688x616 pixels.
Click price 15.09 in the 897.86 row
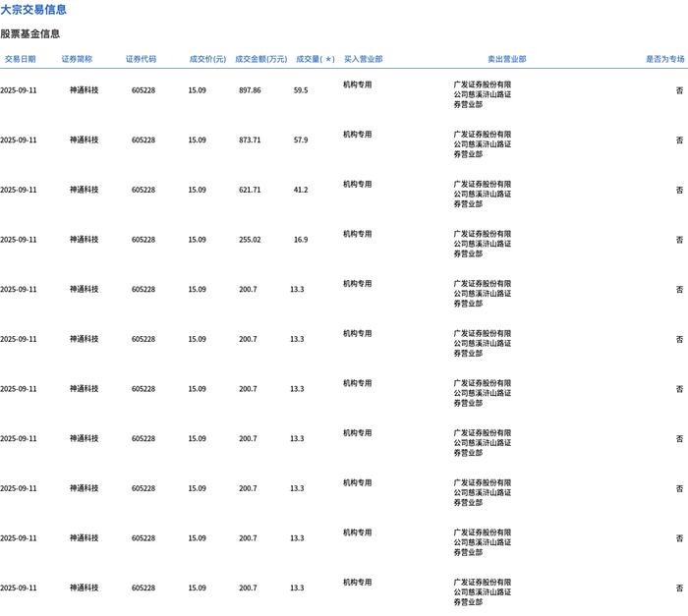[197, 90]
